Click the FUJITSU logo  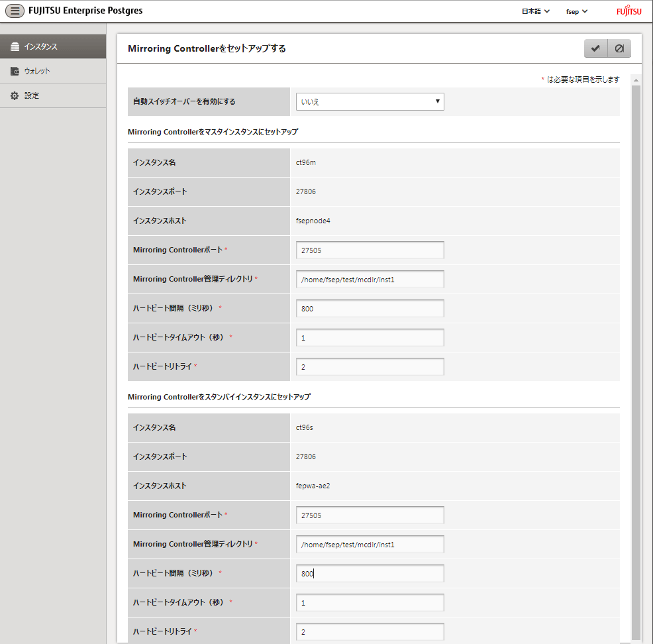tap(629, 11)
